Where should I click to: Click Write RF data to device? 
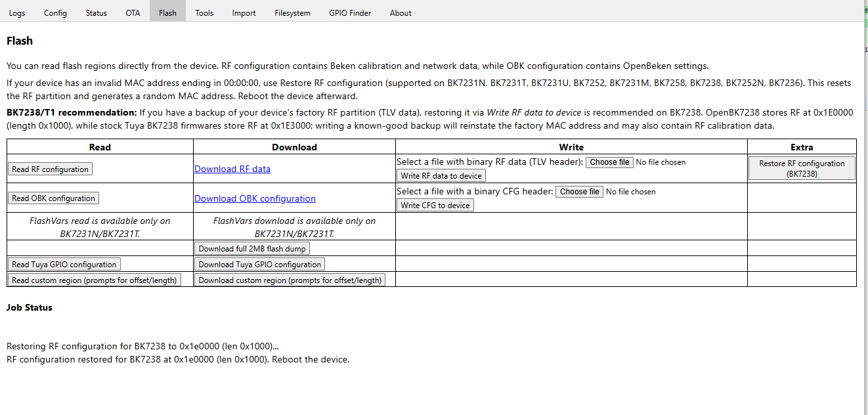click(x=441, y=175)
